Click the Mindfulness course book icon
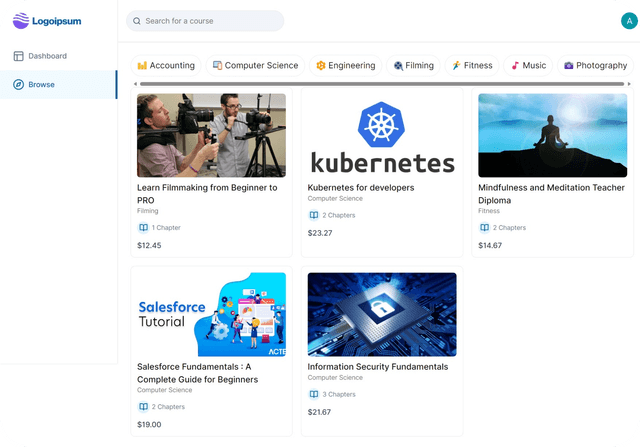 [x=484, y=227]
